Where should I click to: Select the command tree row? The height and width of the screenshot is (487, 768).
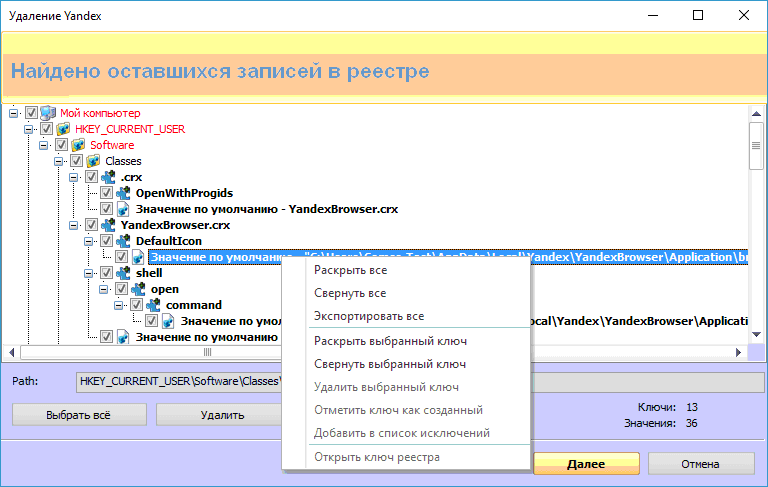[194, 305]
